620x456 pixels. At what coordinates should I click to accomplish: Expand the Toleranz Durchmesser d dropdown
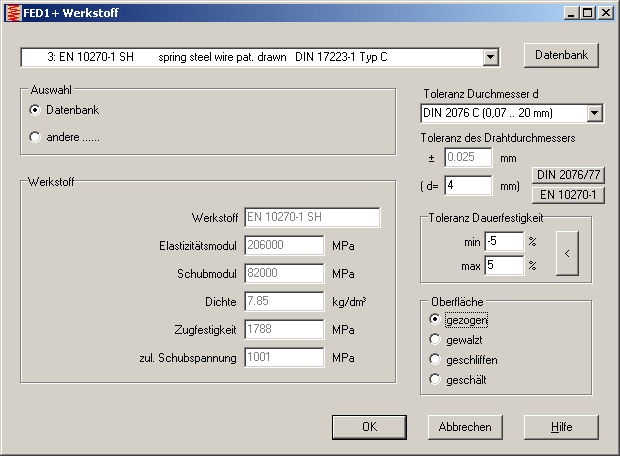point(595,113)
